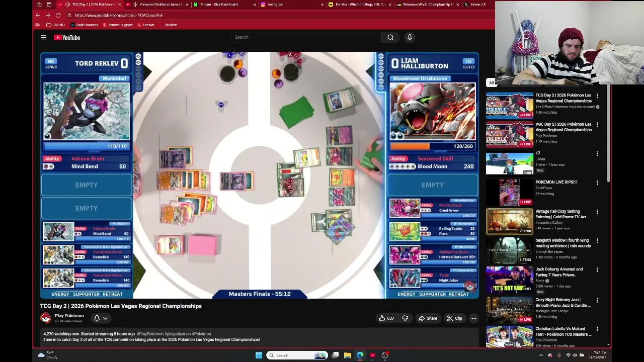The height and width of the screenshot is (362, 644).
Task: Open the TCG Day 2 Las Vegas recommended thumbnail
Action: [x=509, y=105]
